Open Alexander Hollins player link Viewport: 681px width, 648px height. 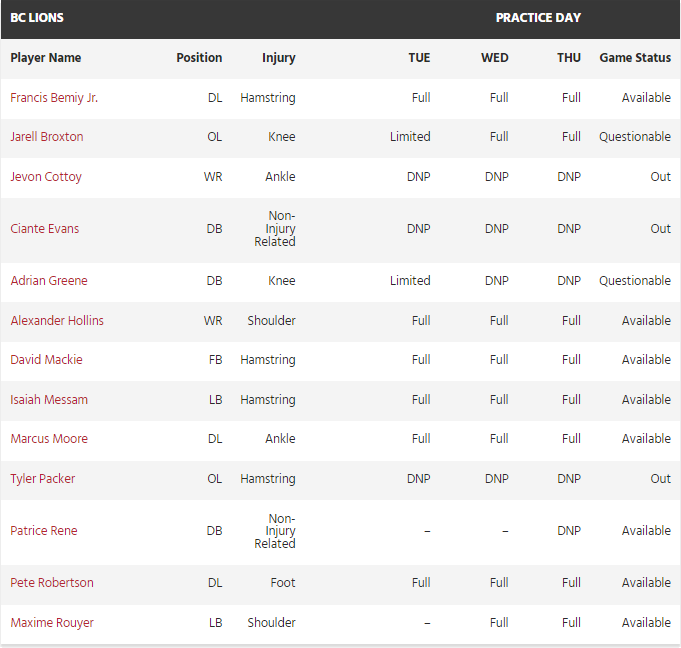pyautogui.click(x=57, y=321)
